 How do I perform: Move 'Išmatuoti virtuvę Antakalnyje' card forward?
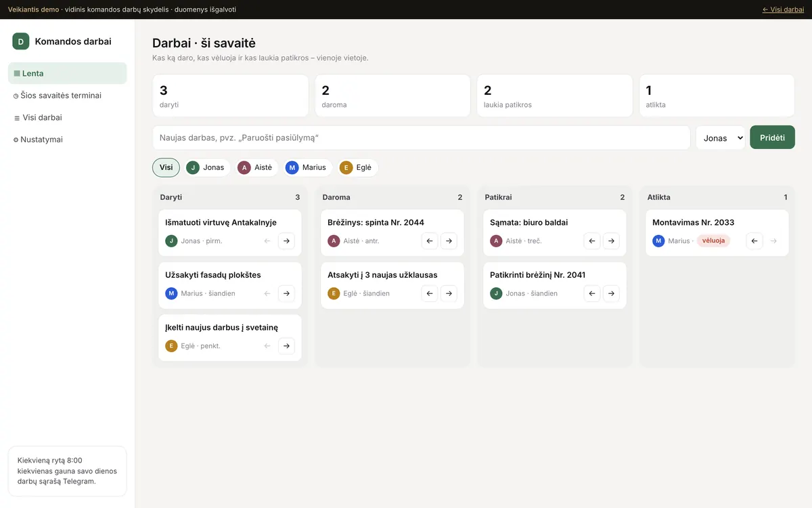click(x=286, y=241)
